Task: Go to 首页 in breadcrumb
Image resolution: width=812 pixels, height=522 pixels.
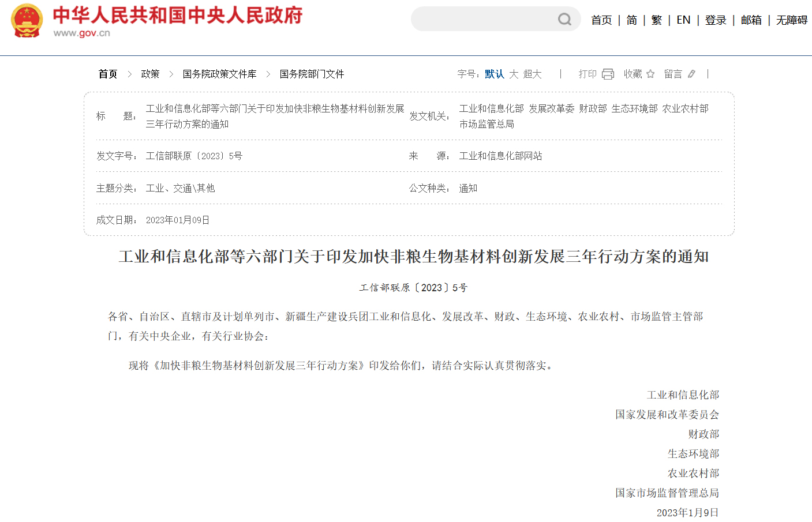Action: click(x=108, y=74)
